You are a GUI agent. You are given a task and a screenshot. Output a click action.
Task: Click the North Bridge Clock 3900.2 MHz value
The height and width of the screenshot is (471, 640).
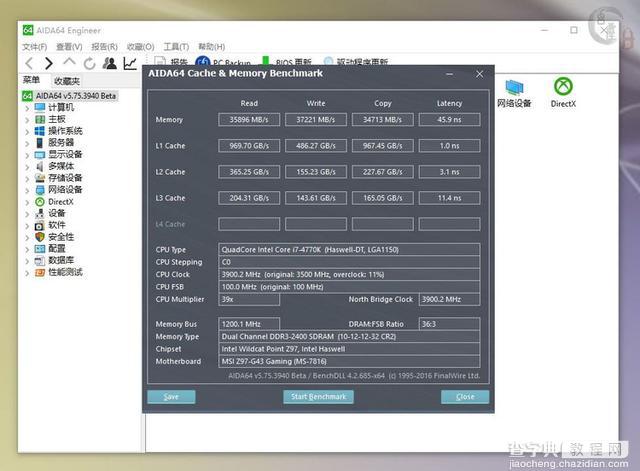[449, 299]
